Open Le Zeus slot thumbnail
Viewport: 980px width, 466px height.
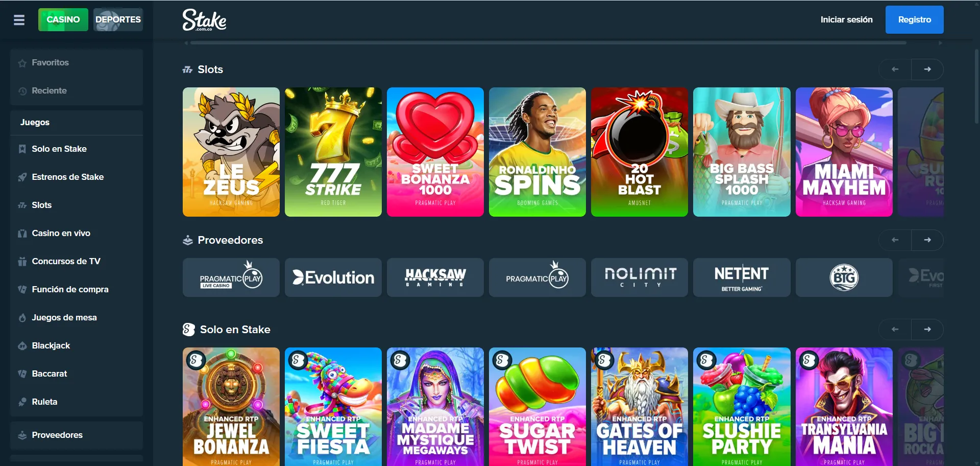click(231, 152)
